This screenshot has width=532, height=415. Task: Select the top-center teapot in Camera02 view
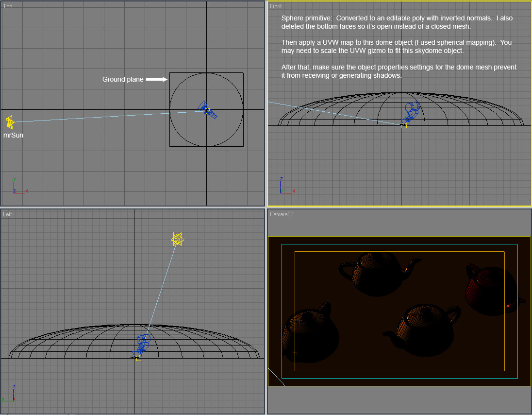pyautogui.click(x=377, y=272)
